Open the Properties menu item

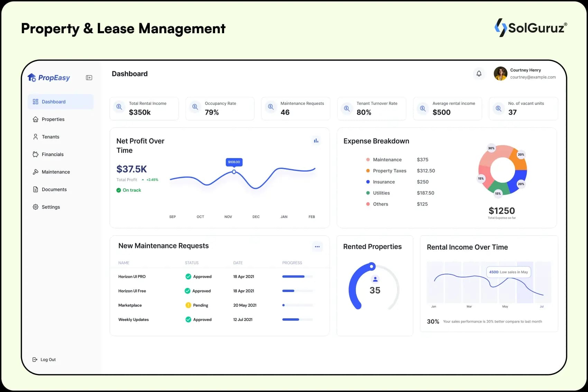[53, 119]
